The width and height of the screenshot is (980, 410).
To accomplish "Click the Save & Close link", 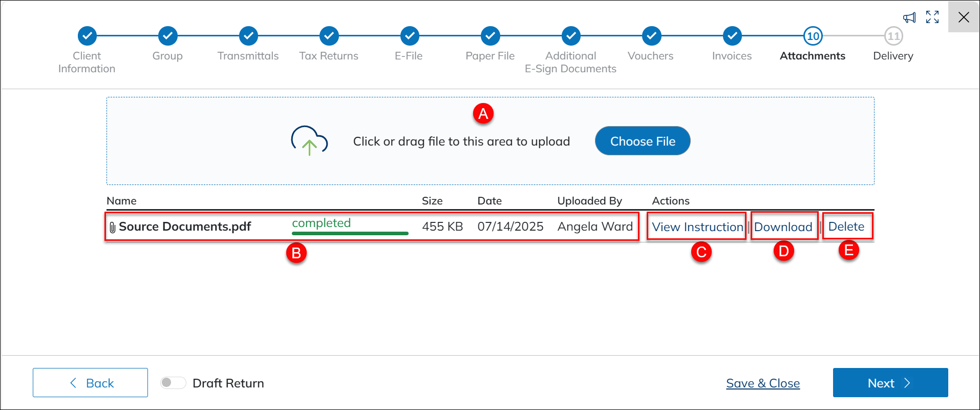I will click(762, 383).
